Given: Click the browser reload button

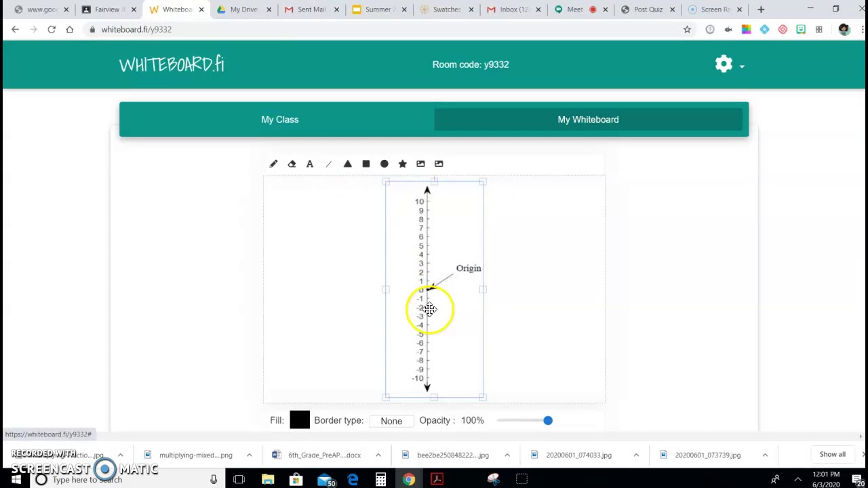Looking at the screenshot, I should point(52,29).
